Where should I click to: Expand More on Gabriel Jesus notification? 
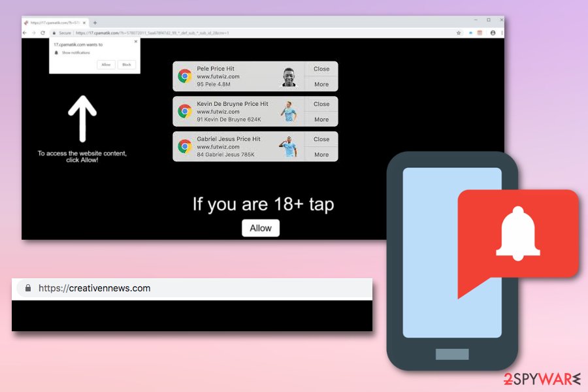click(321, 155)
